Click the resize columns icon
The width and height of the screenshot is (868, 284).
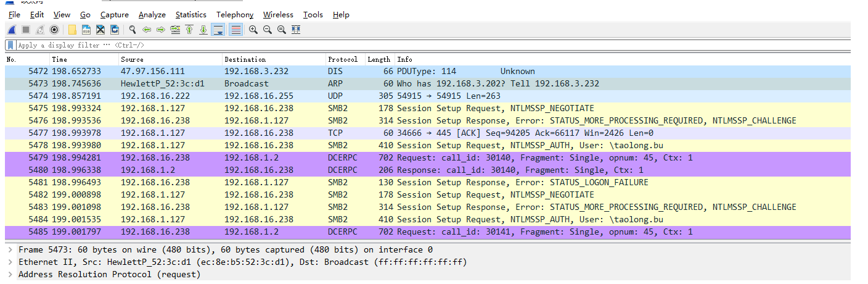click(296, 30)
